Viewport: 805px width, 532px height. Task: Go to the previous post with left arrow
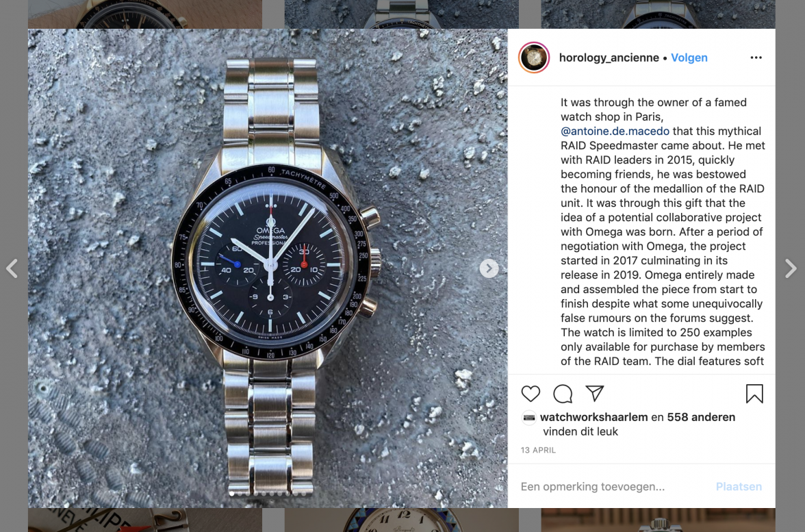pos(12,268)
